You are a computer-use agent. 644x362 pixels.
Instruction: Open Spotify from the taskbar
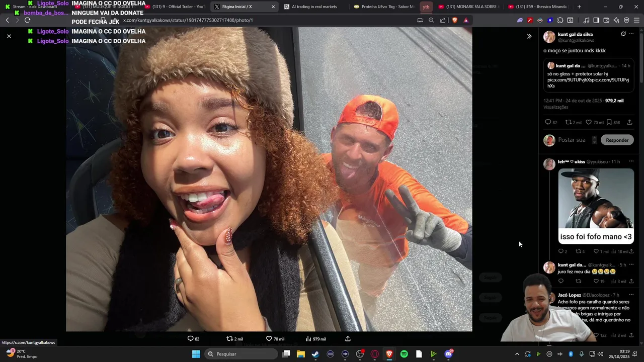[x=404, y=354]
